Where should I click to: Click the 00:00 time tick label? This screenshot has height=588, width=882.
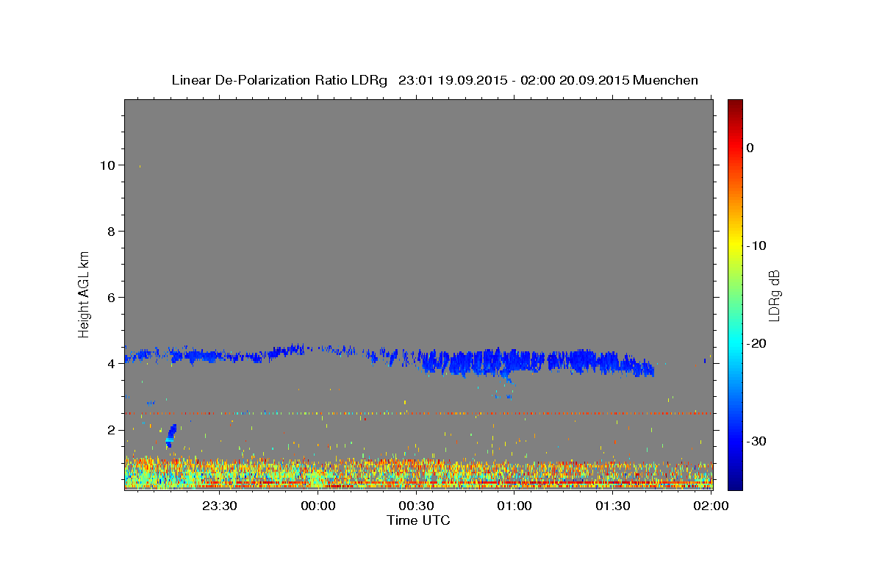pyautogui.click(x=318, y=506)
